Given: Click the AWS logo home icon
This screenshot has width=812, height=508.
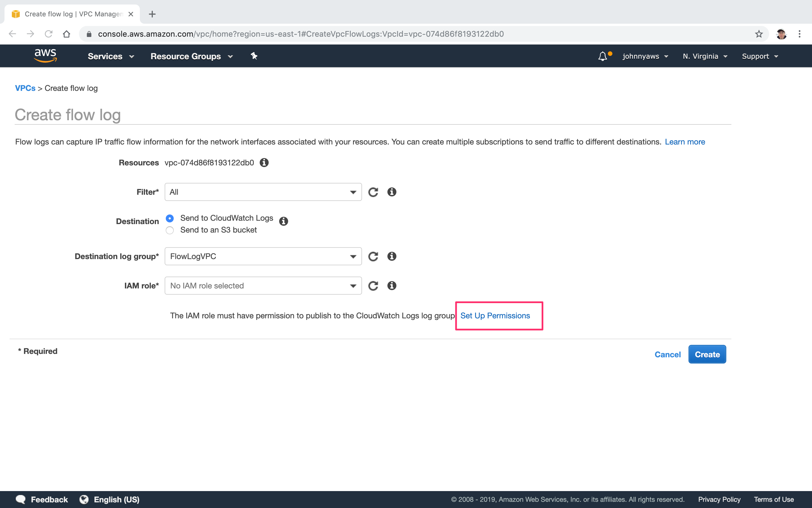Looking at the screenshot, I should pos(45,56).
